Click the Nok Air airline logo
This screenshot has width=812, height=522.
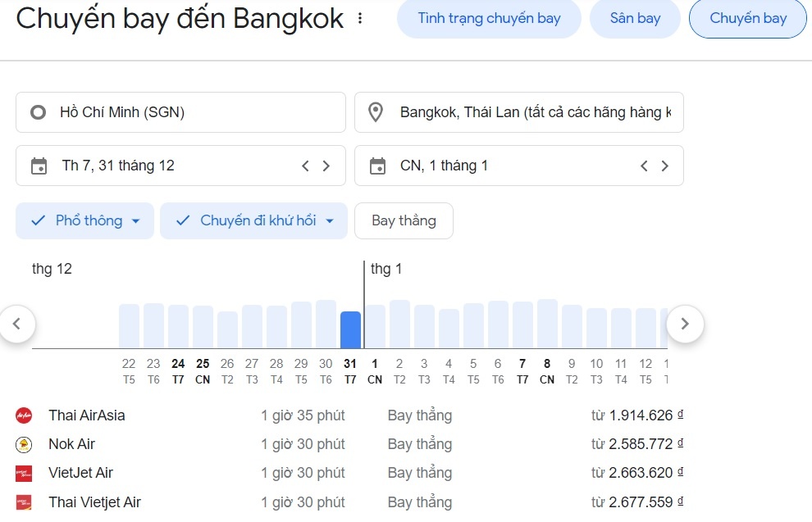click(25, 444)
